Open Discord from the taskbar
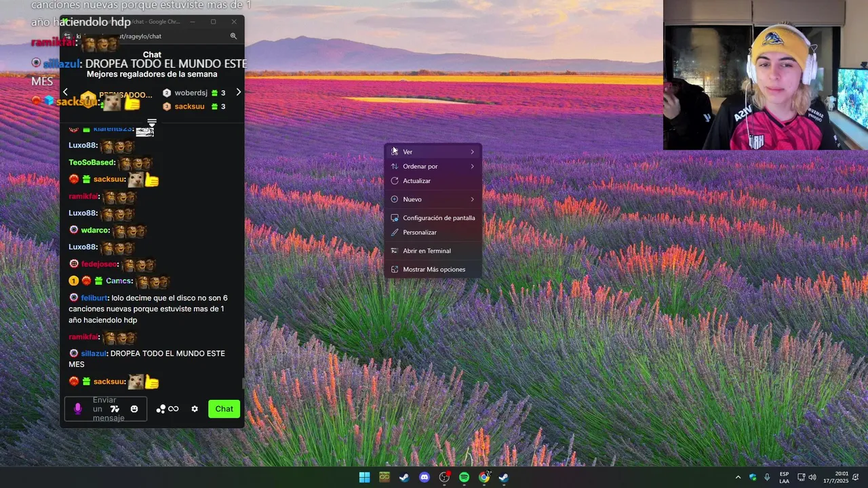 (425, 477)
